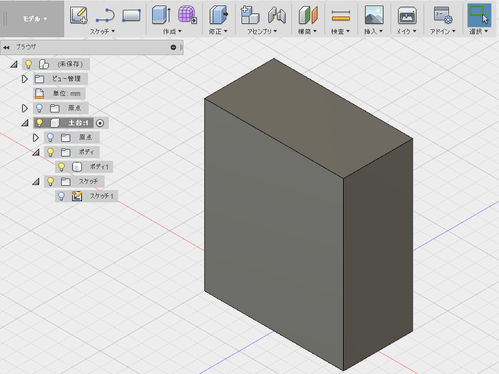Click the ボディ folder icon
The image size is (499, 374).
tap(66, 152)
